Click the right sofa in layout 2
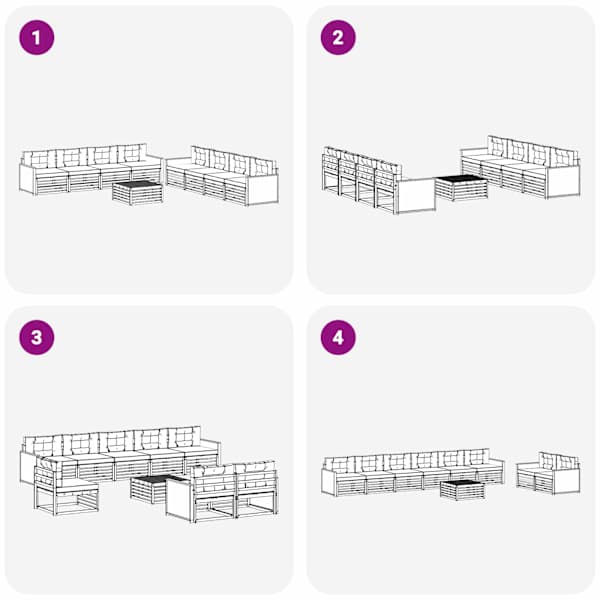 point(520,167)
